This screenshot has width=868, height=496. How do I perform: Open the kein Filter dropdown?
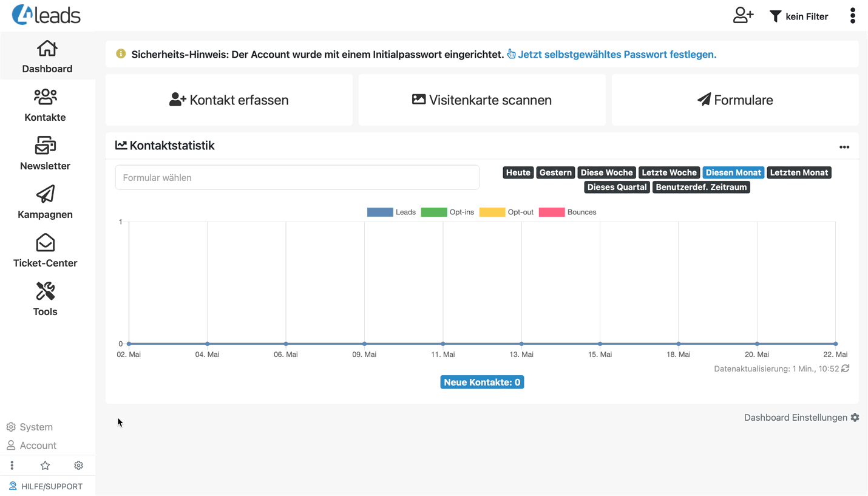click(799, 16)
